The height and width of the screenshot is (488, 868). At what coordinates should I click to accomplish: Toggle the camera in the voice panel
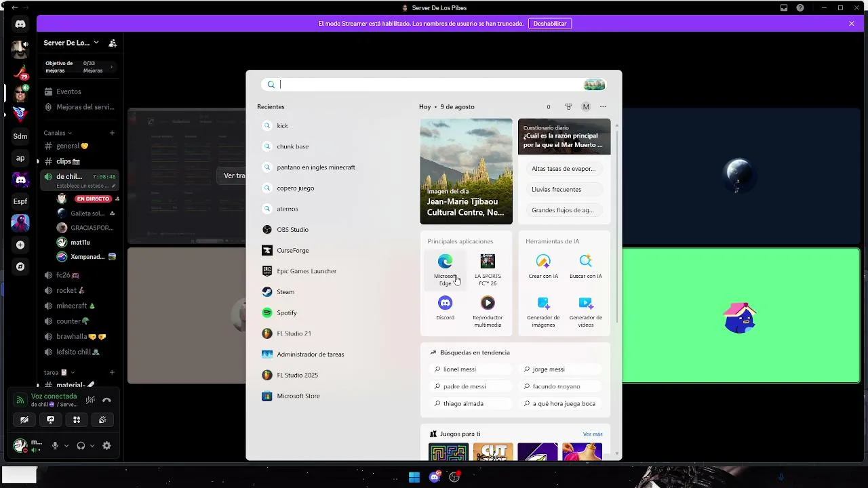click(x=24, y=420)
